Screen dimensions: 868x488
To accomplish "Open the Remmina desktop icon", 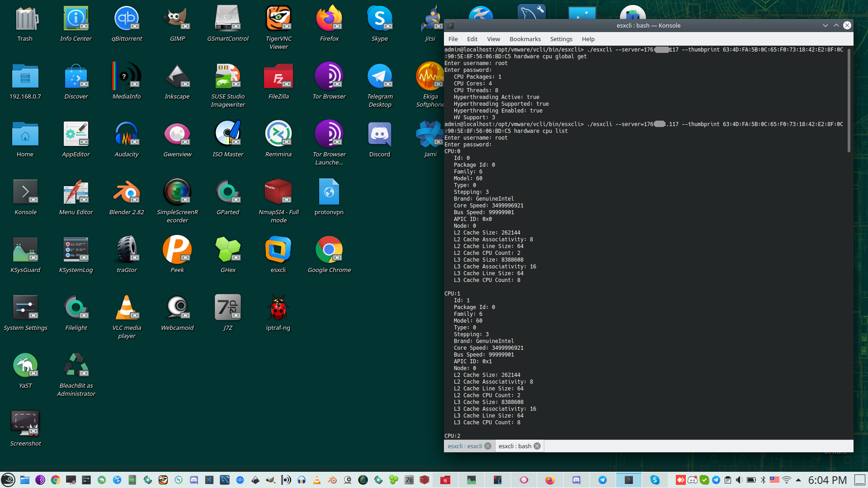I will click(278, 135).
